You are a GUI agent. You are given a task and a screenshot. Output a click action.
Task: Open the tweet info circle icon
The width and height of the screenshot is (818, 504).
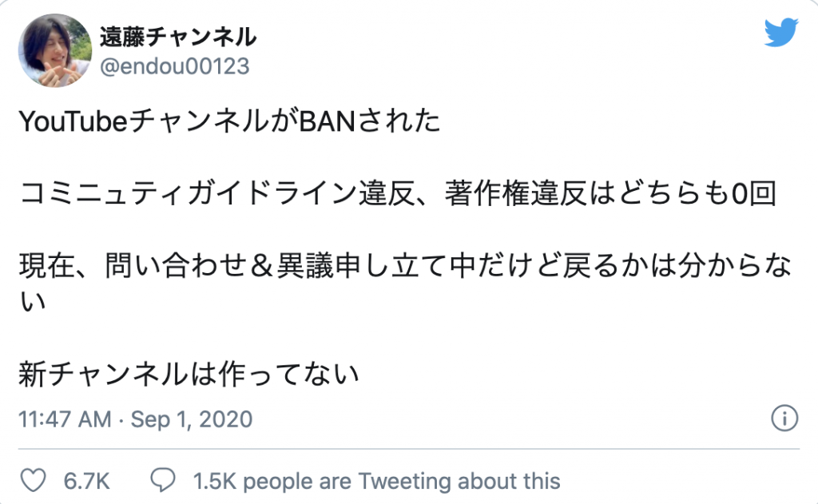tap(784, 418)
